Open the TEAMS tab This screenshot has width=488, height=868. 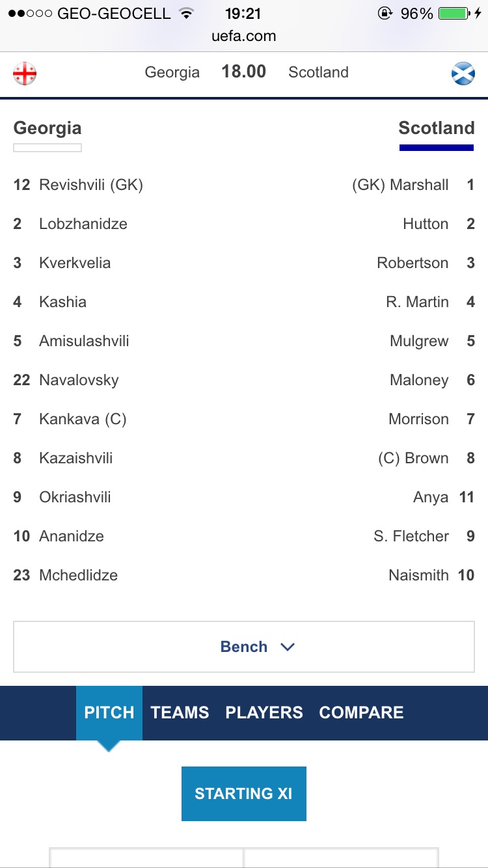coord(180,712)
